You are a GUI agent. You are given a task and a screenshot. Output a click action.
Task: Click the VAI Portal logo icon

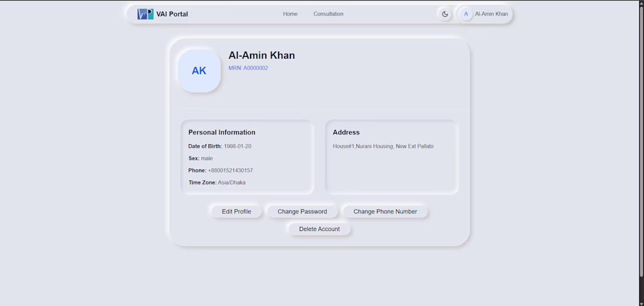point(145,14)
